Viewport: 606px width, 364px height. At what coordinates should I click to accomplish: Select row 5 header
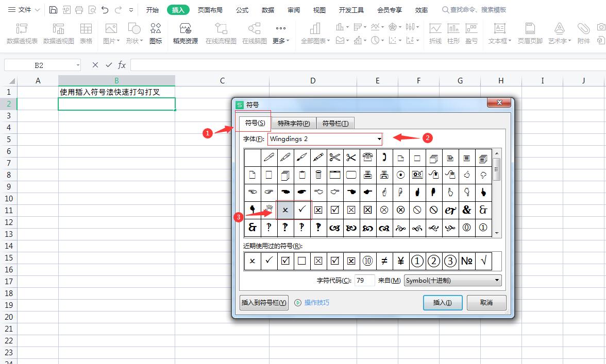click(8, 140)
